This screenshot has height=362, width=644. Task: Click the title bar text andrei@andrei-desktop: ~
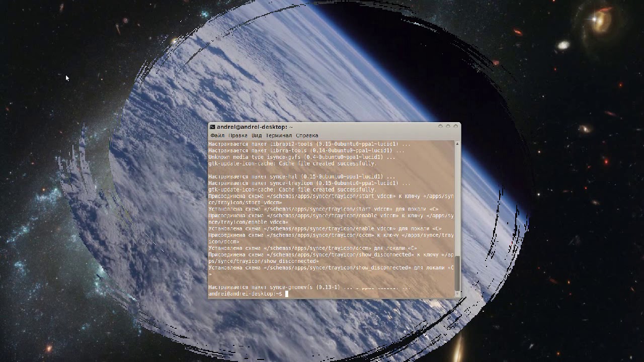[255, 127]
